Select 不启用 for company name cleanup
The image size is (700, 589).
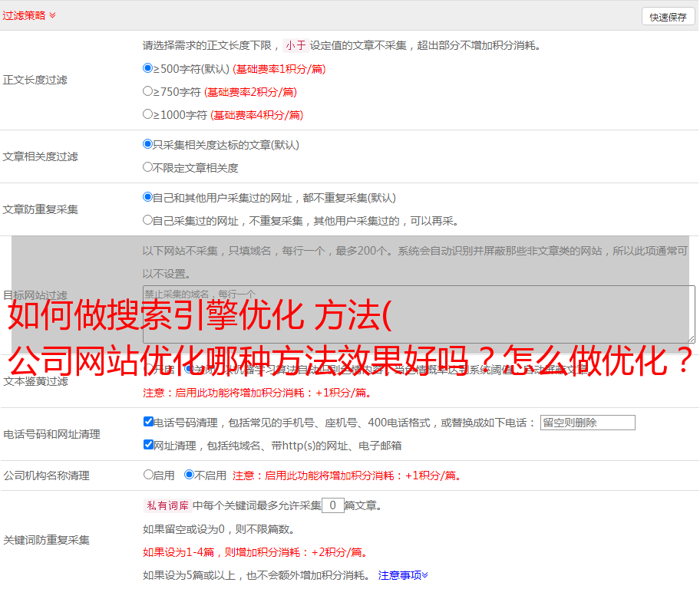coord(189,475)
